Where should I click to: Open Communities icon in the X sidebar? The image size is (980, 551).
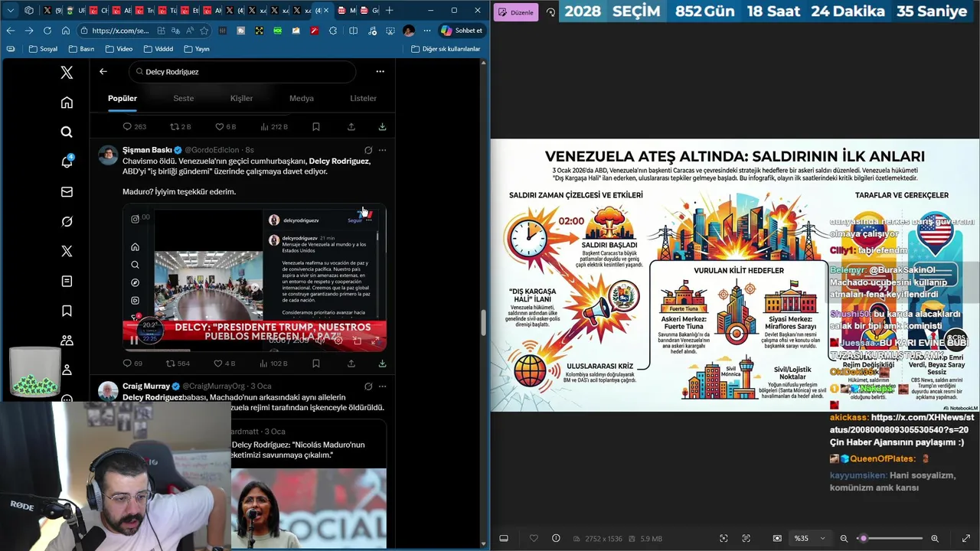pyautogui.click(x=67, y=341)
